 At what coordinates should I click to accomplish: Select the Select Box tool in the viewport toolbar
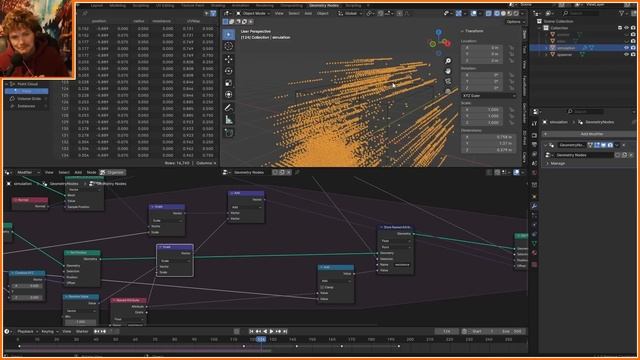pyautogui.click(x=229, y=34)
